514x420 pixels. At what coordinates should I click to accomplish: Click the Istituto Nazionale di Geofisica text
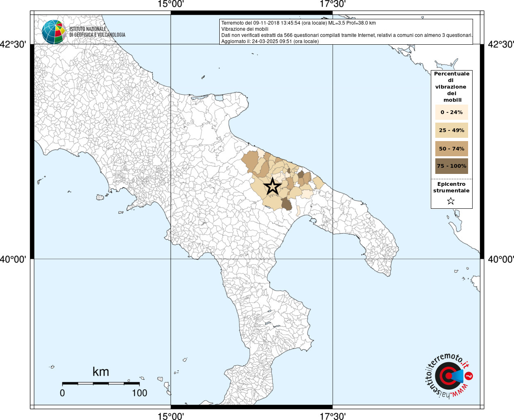97,32
